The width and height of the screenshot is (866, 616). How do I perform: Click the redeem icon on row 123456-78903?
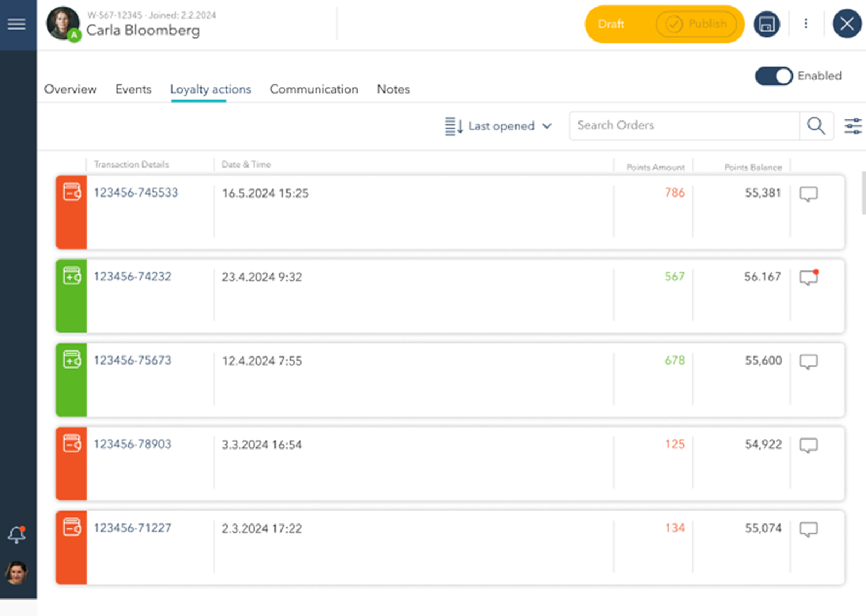click(x=72, y=443)
